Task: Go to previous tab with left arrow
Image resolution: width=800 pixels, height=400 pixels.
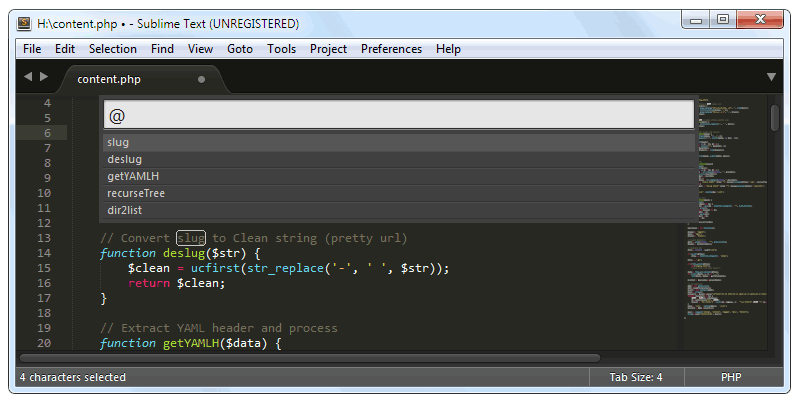Action: click(28, 77)
